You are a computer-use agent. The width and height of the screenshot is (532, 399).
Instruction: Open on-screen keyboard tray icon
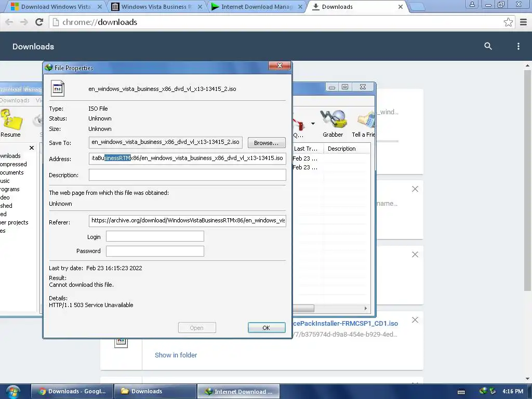[x=461, y=392]
